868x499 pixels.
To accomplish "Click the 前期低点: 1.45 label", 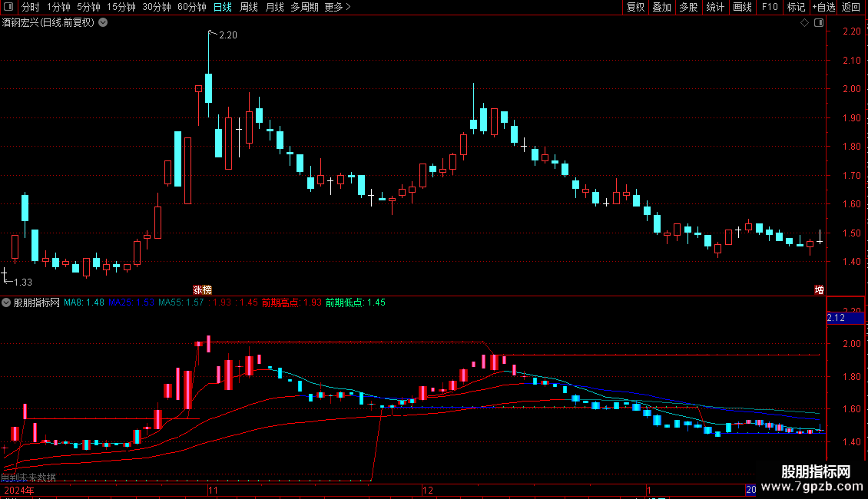I will [355, 302].
